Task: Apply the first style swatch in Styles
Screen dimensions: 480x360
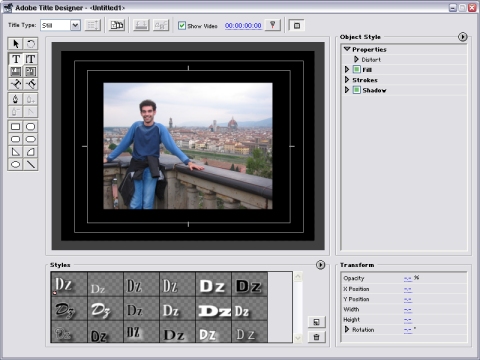Action: coord(69,284)
